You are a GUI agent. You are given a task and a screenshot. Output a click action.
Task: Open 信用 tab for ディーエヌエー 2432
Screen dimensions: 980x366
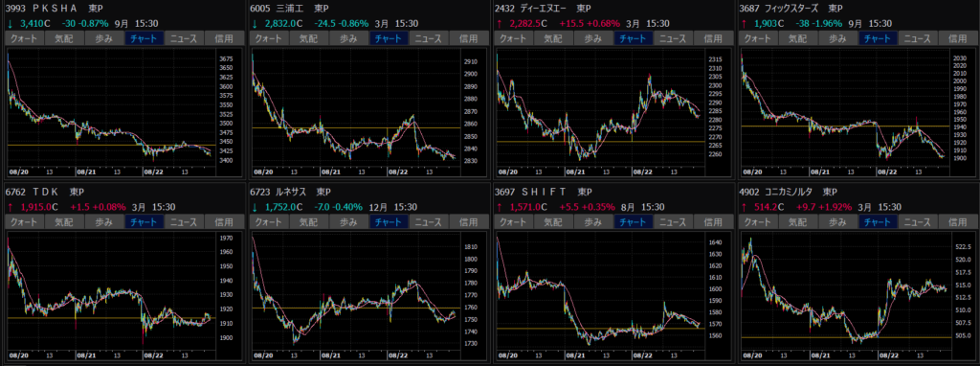click(x=714, y=38)
